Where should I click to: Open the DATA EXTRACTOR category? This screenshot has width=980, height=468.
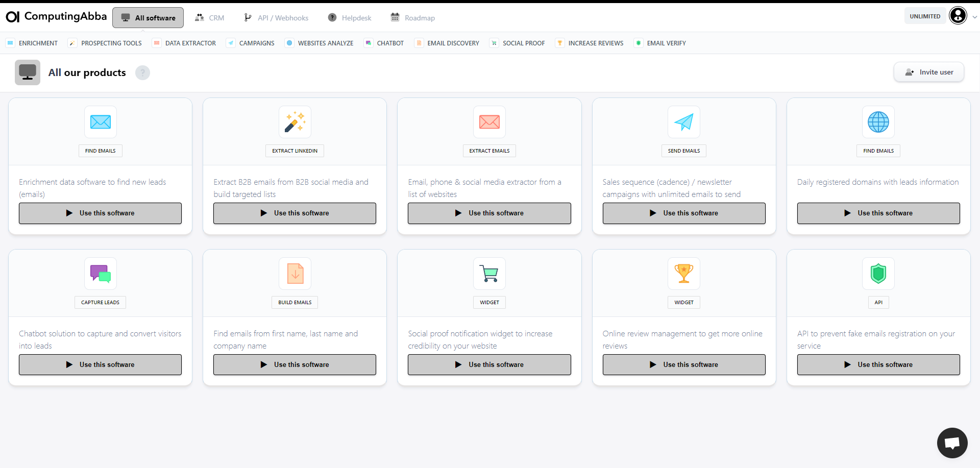click(184, 43)
